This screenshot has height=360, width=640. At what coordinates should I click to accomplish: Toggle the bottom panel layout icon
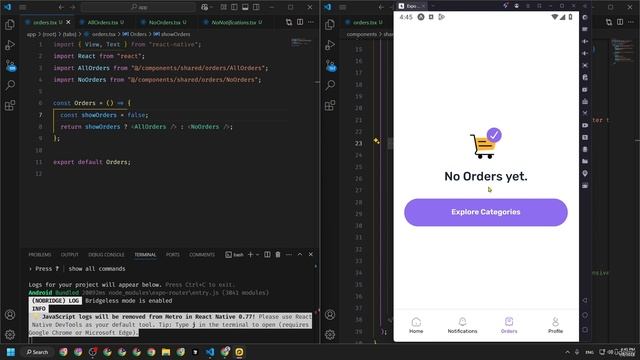pos(245,7)
